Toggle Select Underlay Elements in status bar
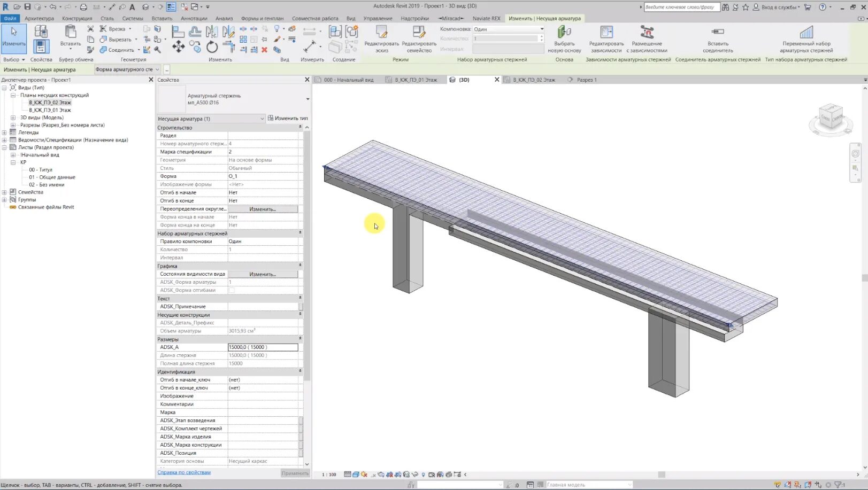Viewport: 868px width, 490px height. [x=788, y=485]
